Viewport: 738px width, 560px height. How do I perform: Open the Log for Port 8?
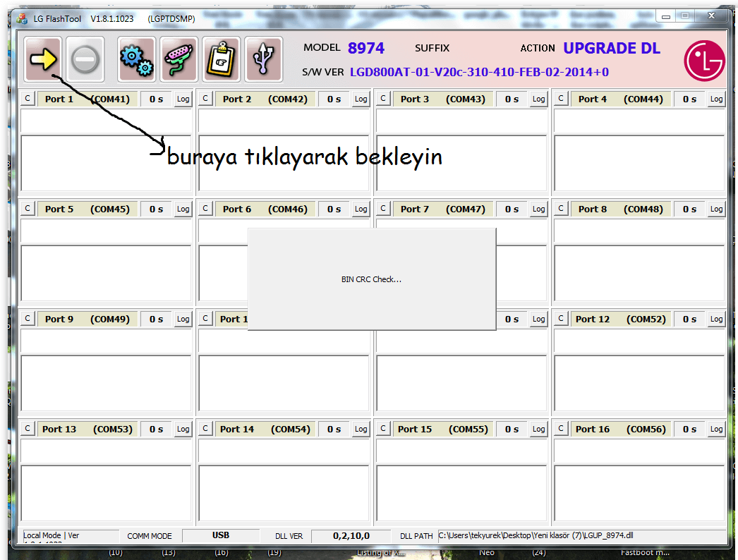click(x=716, y=209)
